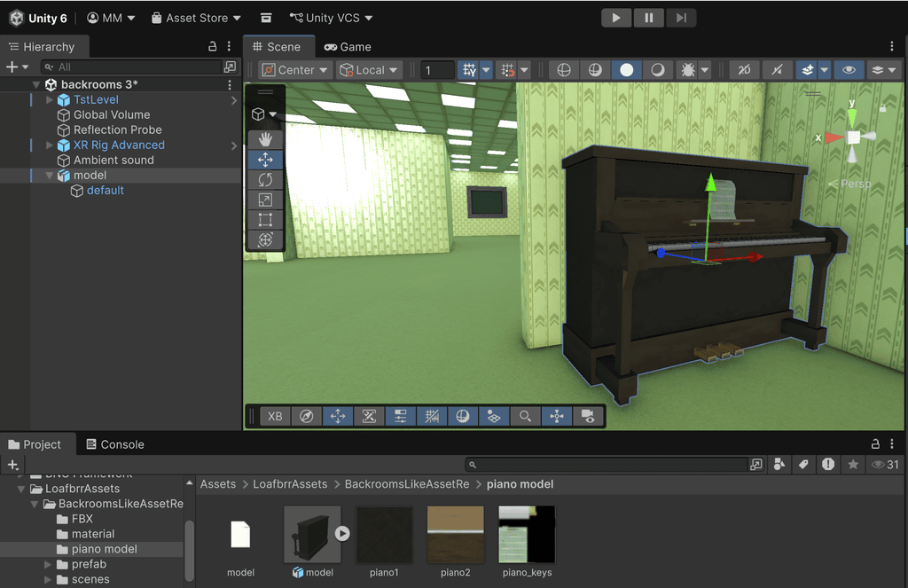Open the Console tab
908x588 pixels.
click(x=115, y=444)
